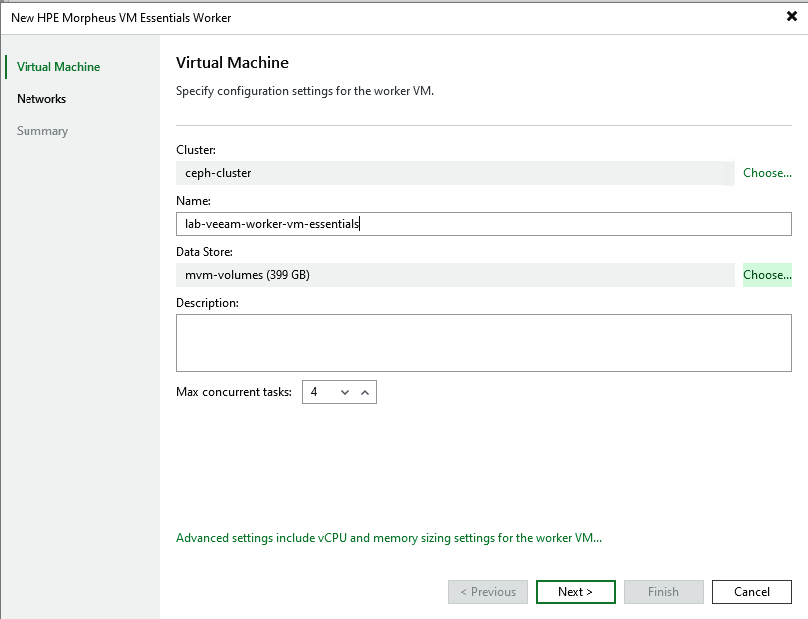
Task: Click the 'Virtual Machine' page heading
Action: (x=232, y=62)
